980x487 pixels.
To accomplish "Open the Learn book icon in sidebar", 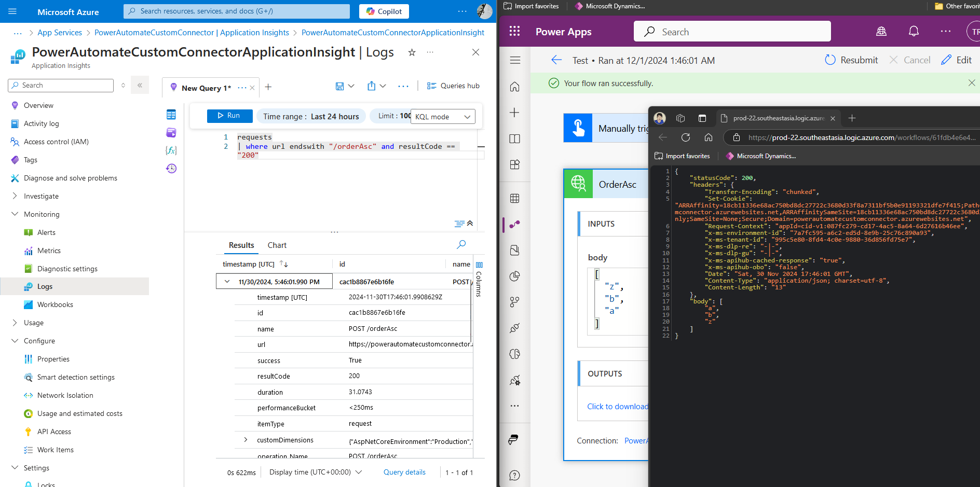I will [514, 138].
